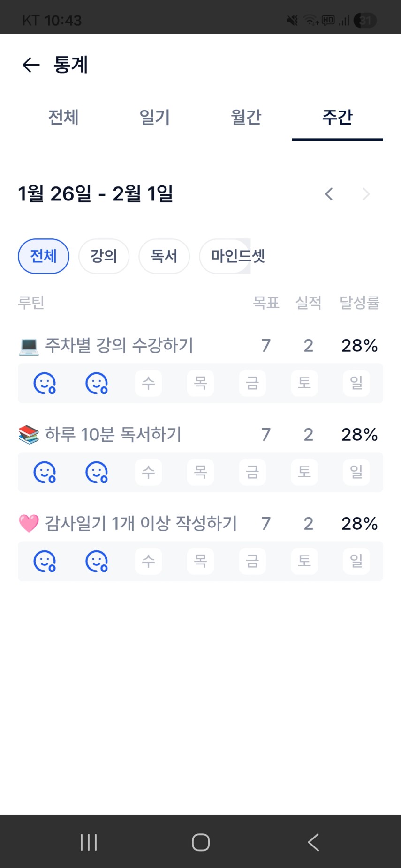Tap the laptop emoji of 주차별 강의 수강하기

tap(29, 346)
